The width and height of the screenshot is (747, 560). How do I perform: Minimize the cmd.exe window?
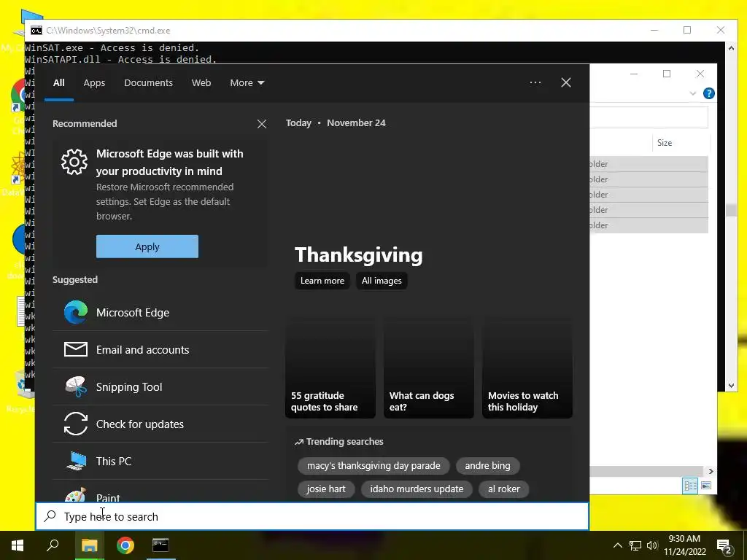pyautogui.click(x=654, y=30)
